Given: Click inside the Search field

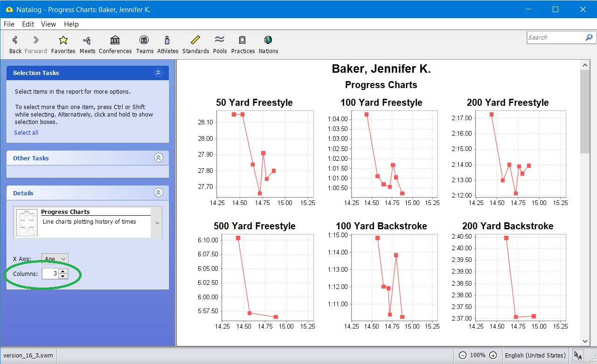Looking at the screenshot, I should (555, 38).
